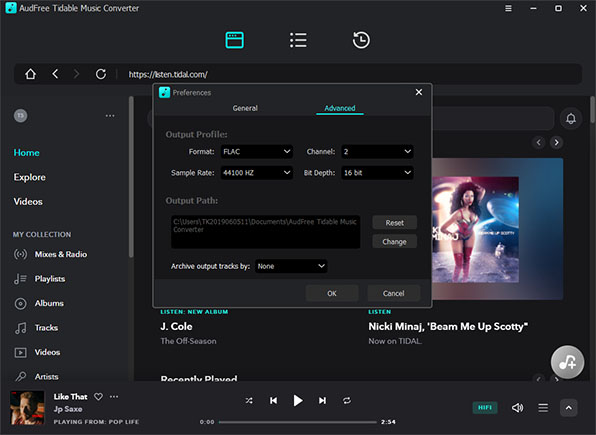Open more options for Like That track
Image resolution: width=596 pixels, height=435 pixels.
point(114,397)
